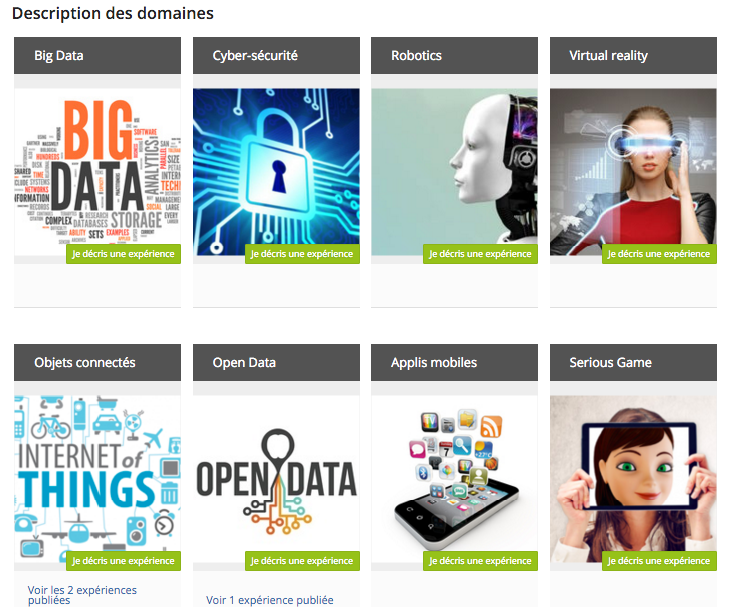The image size is (733, 607).
Task: Open 'Voir les 2 expériences publiées' link
Action: [82, 595]
